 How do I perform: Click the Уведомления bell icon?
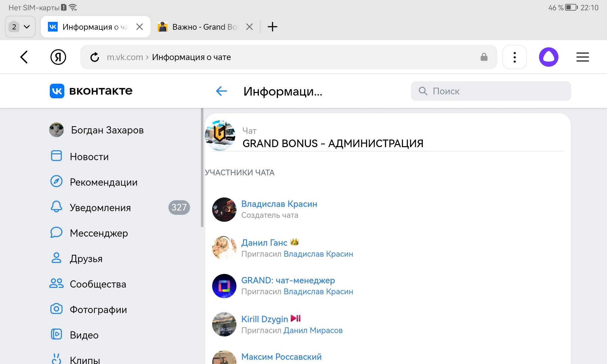coord(56,207)
